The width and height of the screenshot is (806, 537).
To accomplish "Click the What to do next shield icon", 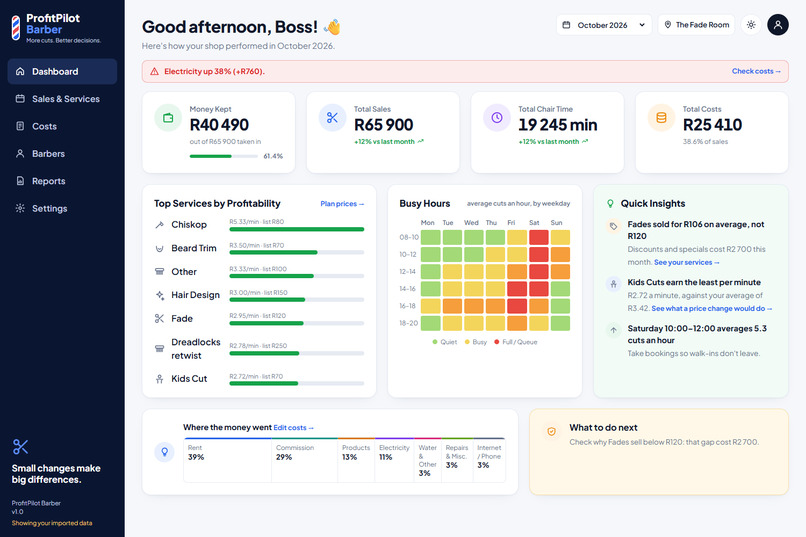I will pyautogui.click(x=551, y=432).
